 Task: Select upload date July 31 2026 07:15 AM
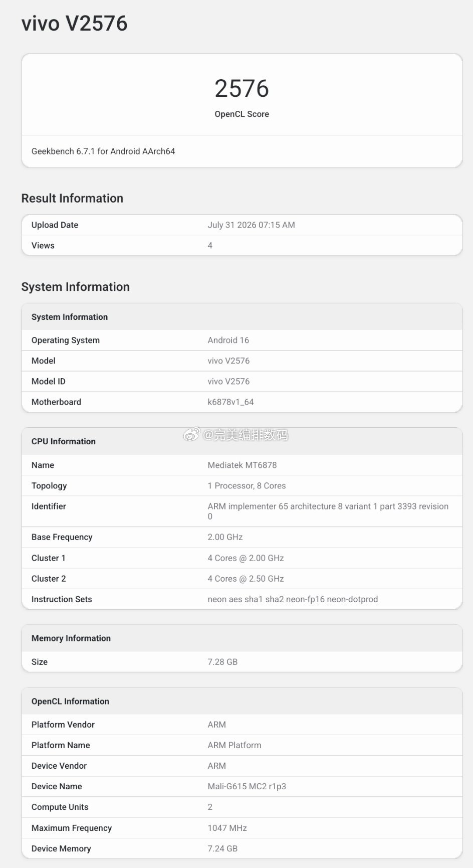click(251, 225)
